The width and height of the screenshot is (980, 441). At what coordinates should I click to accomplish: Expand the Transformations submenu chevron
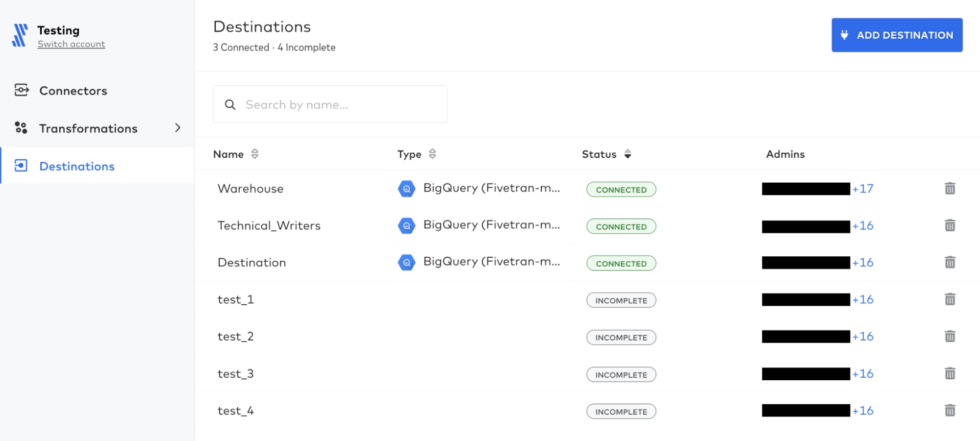tap(178, 128)
